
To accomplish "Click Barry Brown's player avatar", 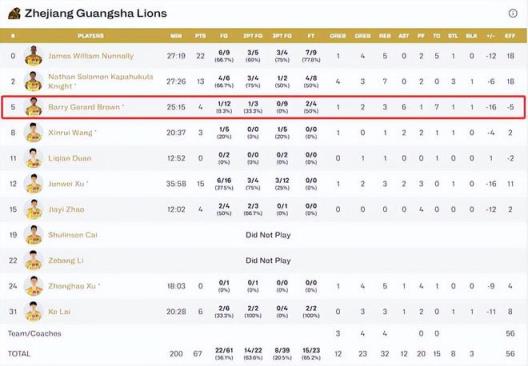I will [33, 107].
